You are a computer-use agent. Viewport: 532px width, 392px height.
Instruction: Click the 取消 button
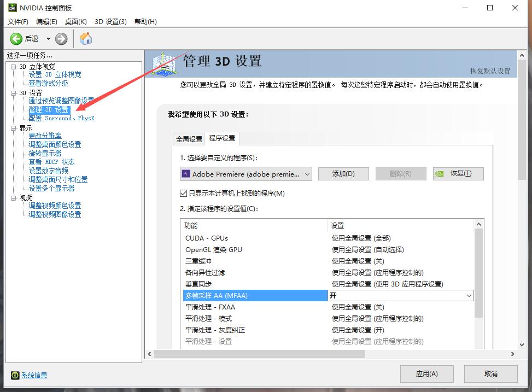point(491,374)
